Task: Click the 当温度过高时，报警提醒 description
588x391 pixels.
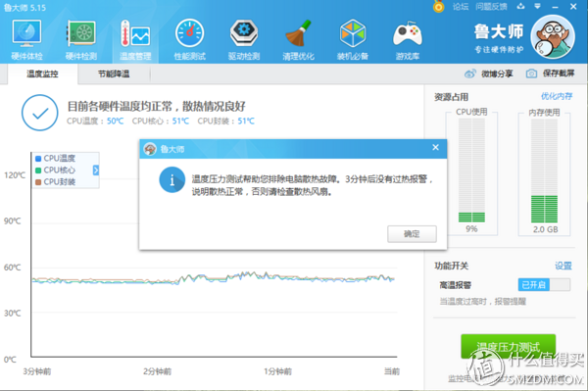Action: (483, 302)
